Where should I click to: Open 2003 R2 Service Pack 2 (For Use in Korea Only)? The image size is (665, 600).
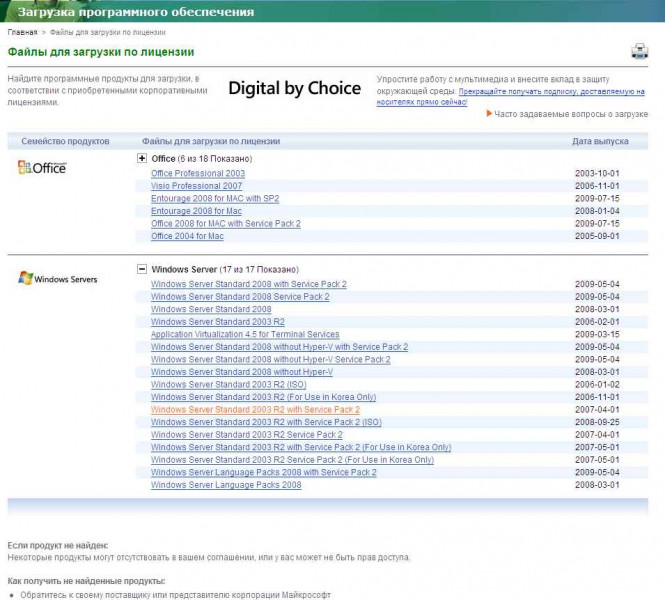(292, 460)
